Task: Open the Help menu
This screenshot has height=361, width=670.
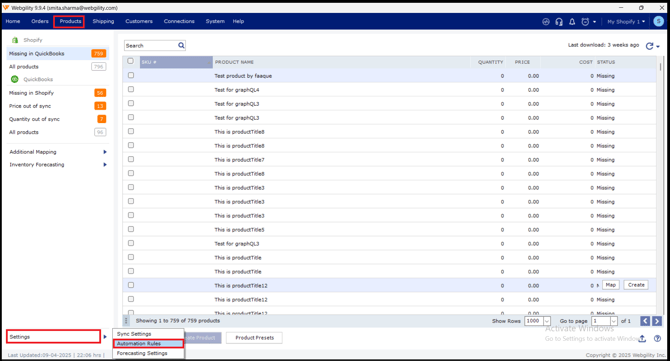Action: pyautogui.click(x=238, y=21)
